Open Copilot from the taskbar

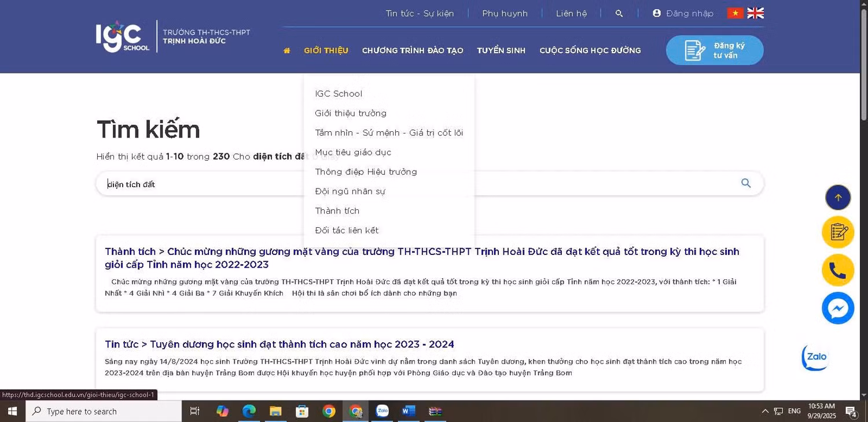pos(222,411)
